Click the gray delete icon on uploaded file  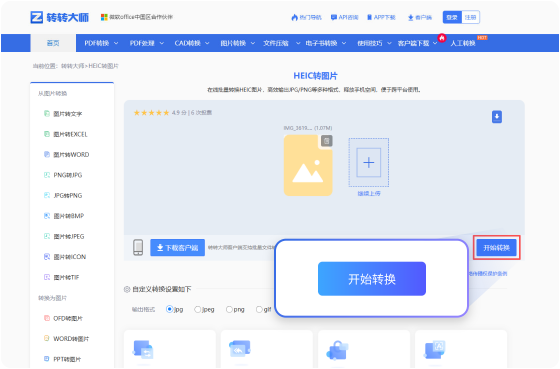pos(326,141)
